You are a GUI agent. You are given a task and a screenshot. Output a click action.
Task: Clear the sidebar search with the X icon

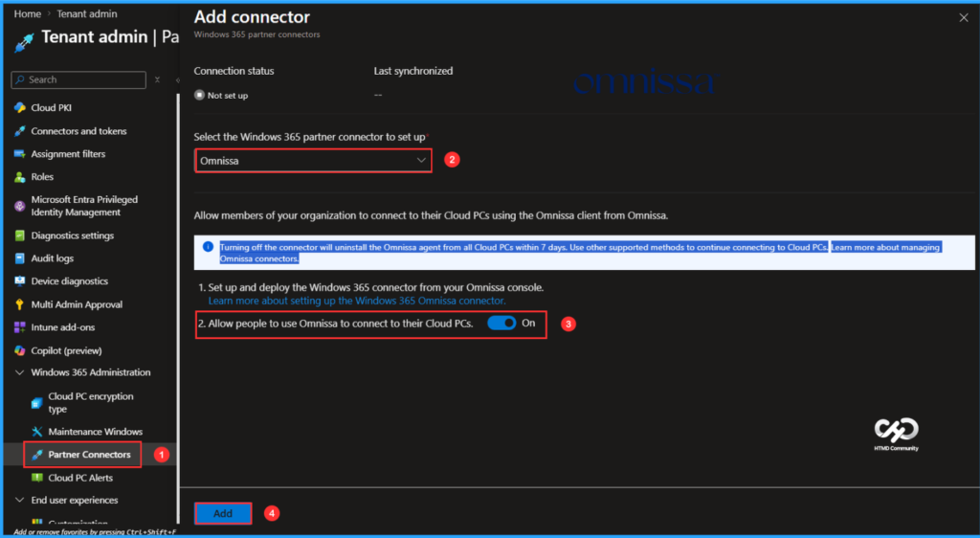coord(158,80)
